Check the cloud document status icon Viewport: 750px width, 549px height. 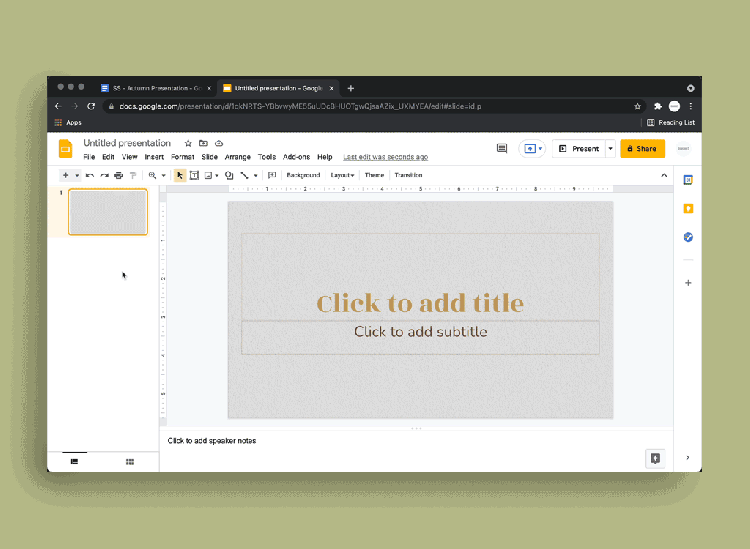pyautogui.click(x=219, y=143)
